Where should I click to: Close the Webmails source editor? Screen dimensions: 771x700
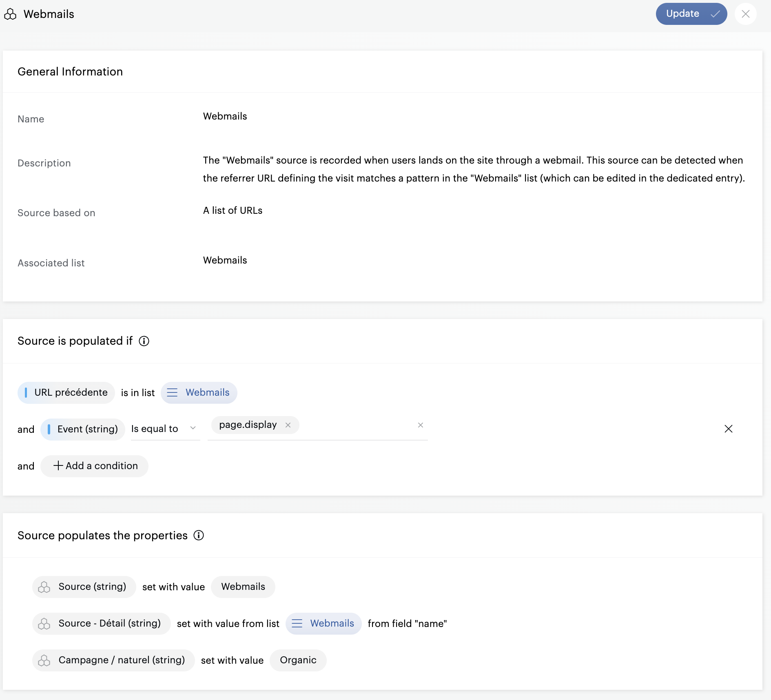pyautogui.click(x=745, y=14)
